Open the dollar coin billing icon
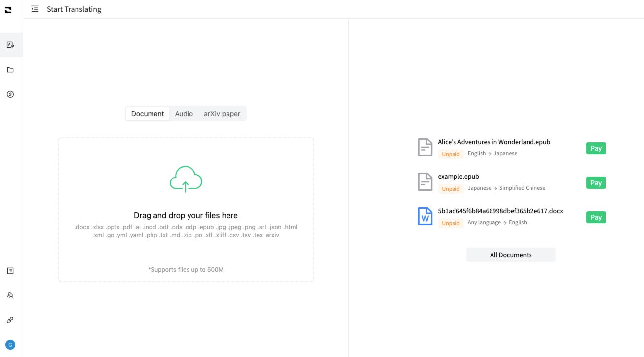Screen dimensions: 644x357 click(10, 94)
